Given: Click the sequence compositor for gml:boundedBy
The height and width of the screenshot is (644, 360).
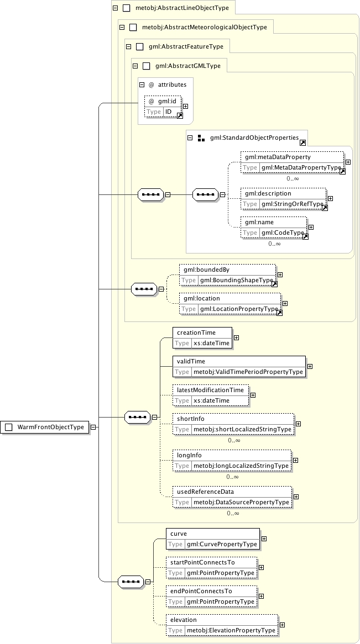Looking at the screenshot, I should [144, 289].
